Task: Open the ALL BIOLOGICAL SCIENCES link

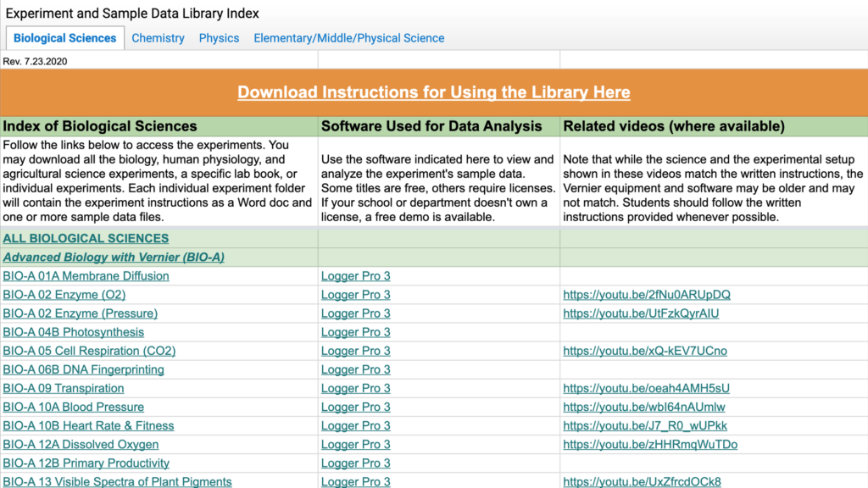Action: [86, 239]
